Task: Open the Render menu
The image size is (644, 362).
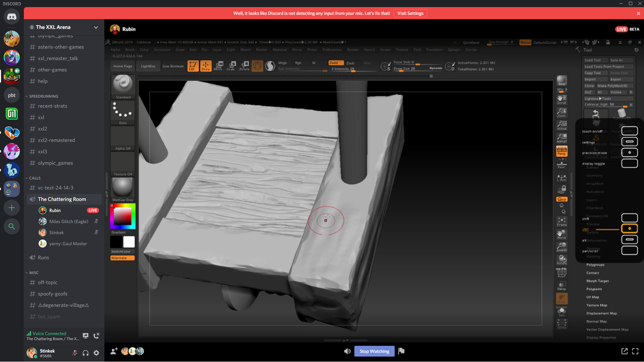Action: point(353,50)
